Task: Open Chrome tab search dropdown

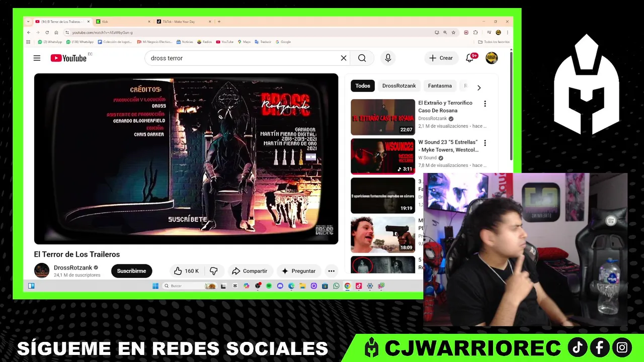Action: click(28, 22)
